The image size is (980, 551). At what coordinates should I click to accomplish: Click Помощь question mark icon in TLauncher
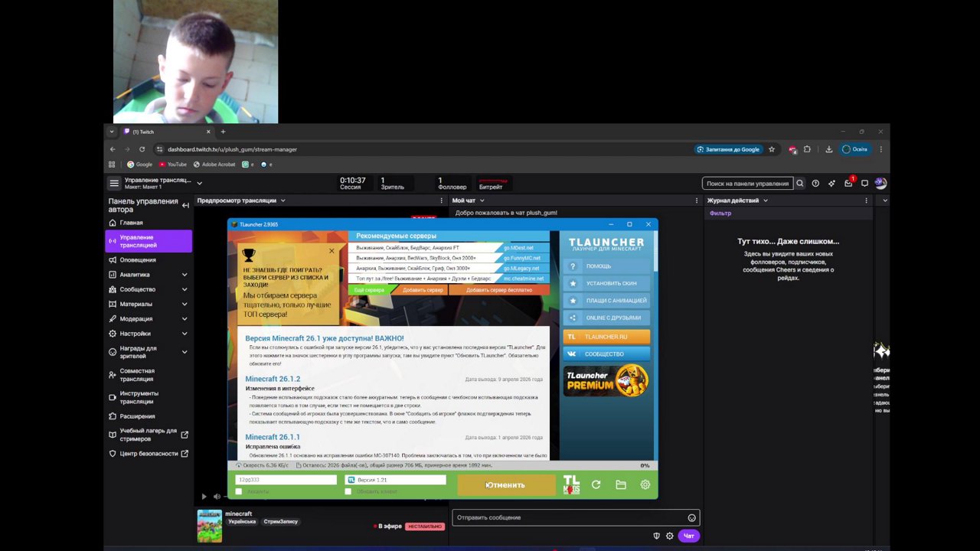point(573,266)
